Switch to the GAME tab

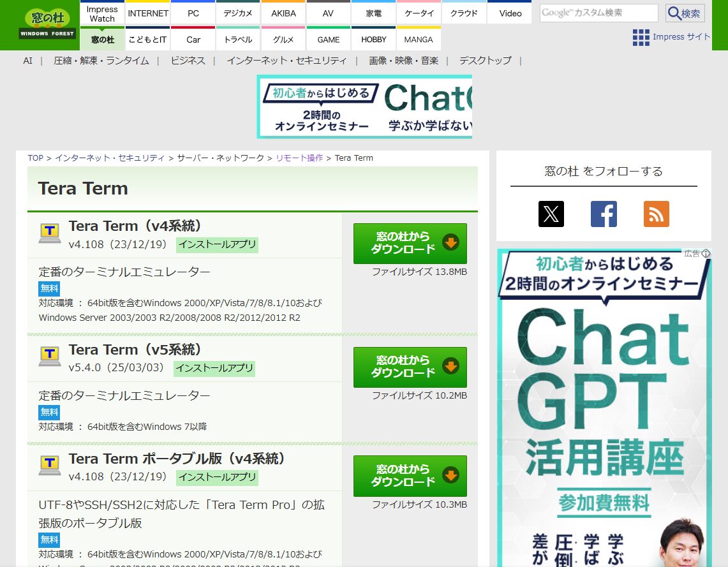pos(328,40)
